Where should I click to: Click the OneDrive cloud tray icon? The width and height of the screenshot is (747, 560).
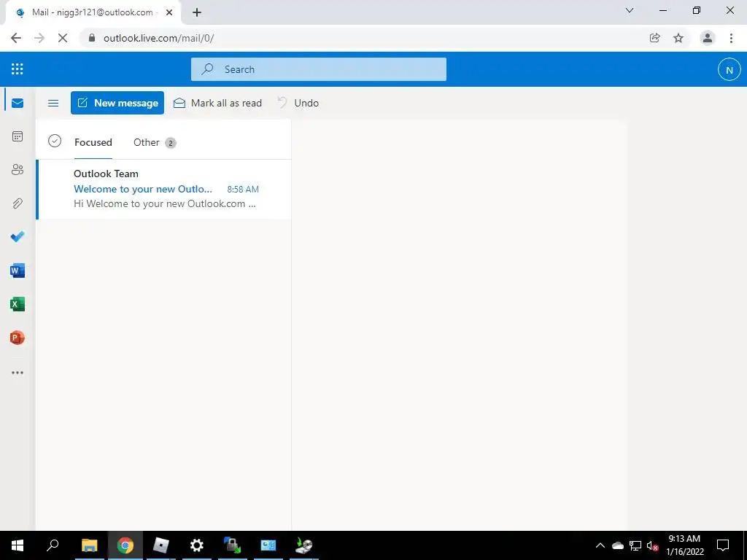(x=618, y=545)
